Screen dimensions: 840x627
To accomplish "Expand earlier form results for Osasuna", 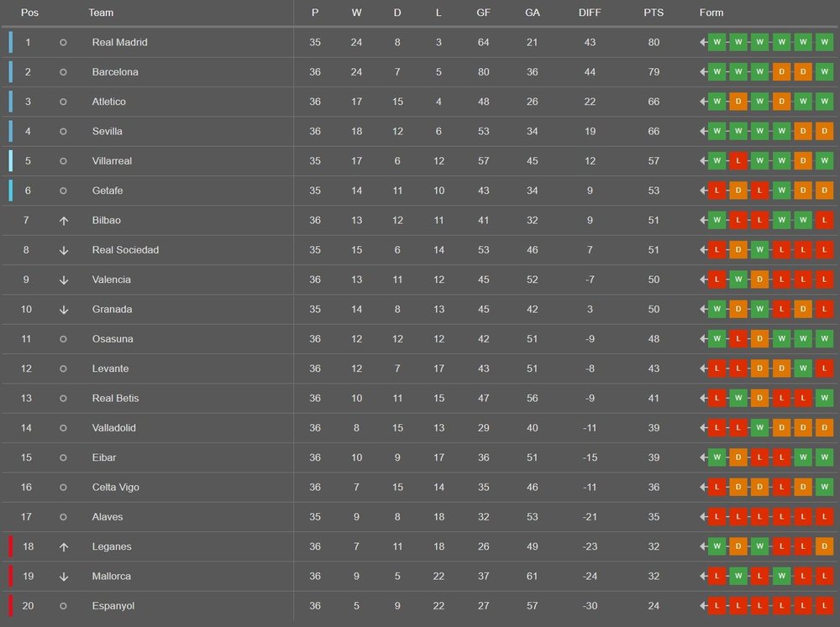I will pyautogui.click(x=703, y=339).
